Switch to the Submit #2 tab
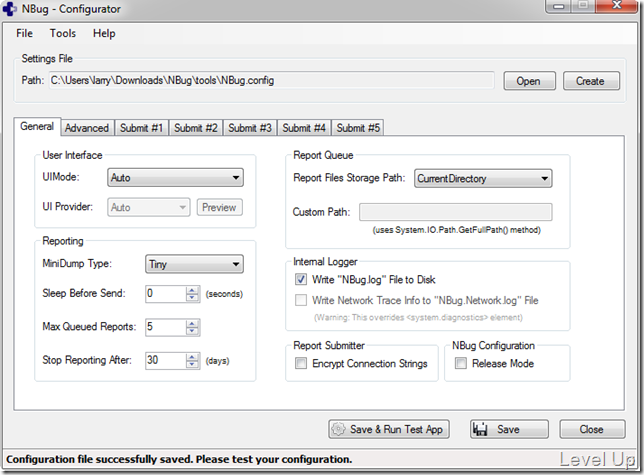Screen dimensions: 644x475 (x=196, y=128)
